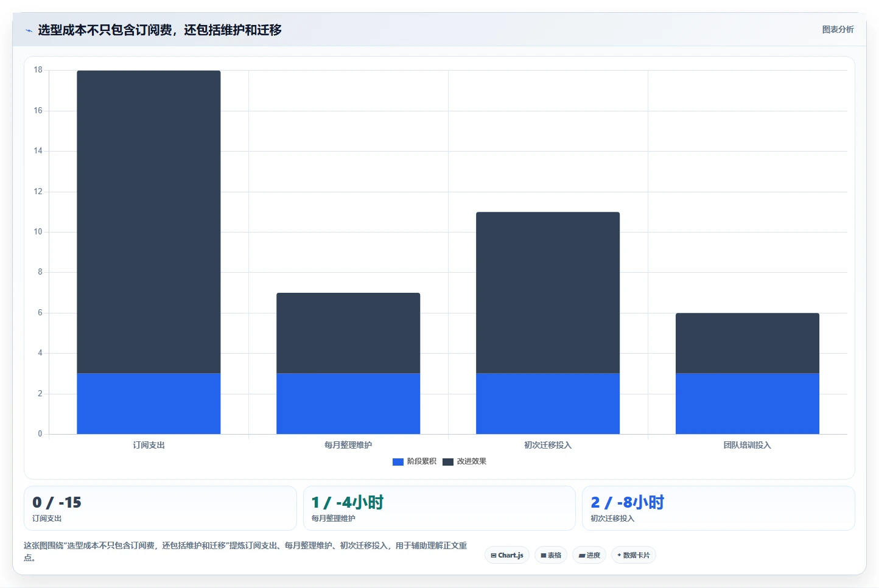The image size is (879, 588).
Task: Open the 0 / -15 订阅支出 data card
Action: click(x=160, y=508)
